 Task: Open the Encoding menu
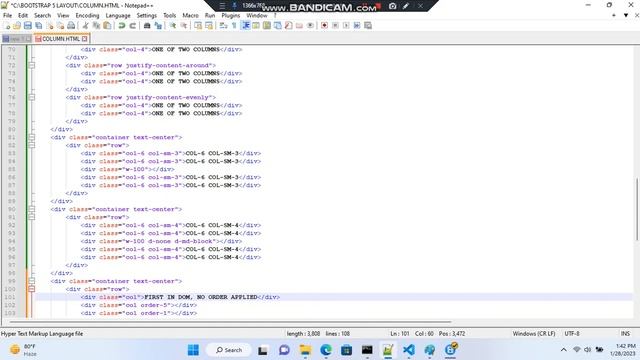click(x=87, y=16)
